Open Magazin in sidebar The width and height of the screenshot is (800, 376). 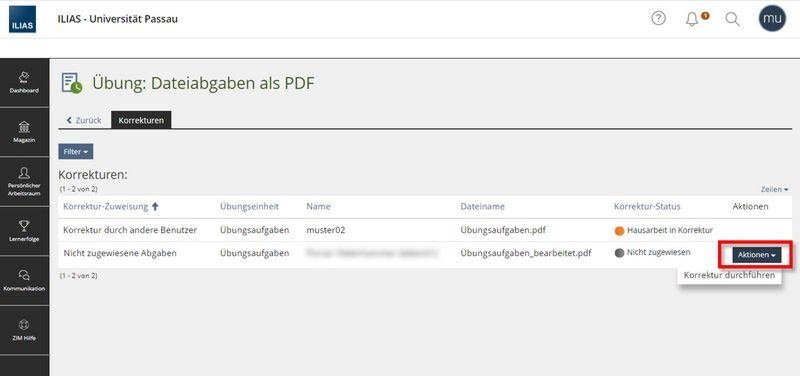tap(24, 132)
